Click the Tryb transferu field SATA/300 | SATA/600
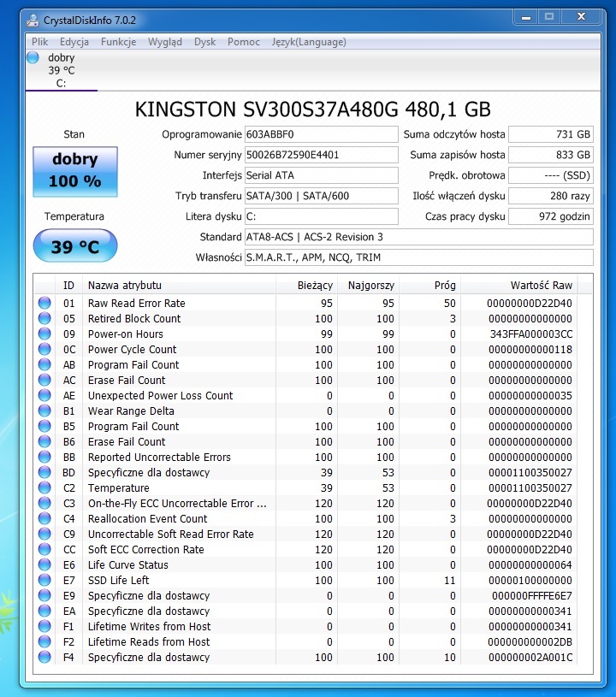 [321, 196]
